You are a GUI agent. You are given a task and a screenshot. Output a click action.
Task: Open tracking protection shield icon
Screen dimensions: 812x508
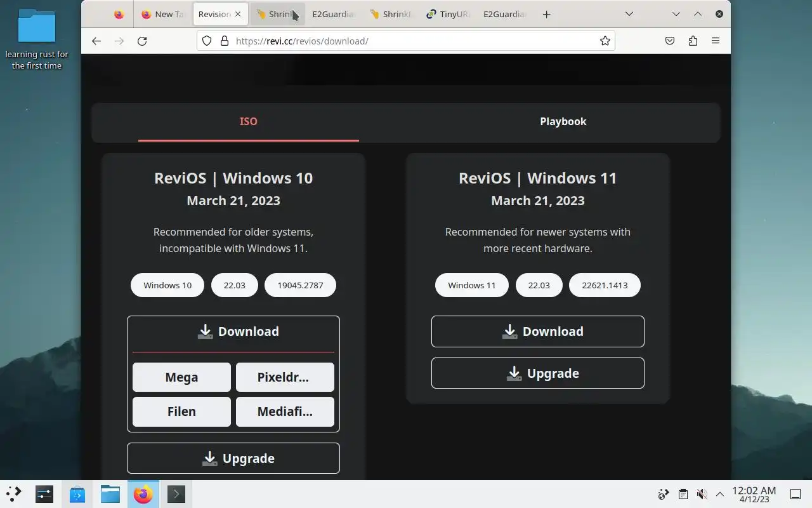click(x=207, y=41)
